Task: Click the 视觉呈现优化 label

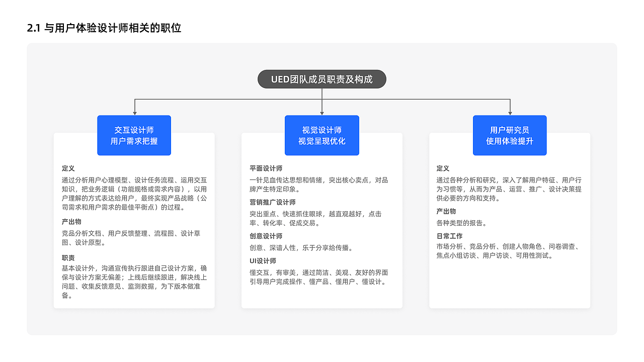Action: pyautogui.click(x=321, y=142)
